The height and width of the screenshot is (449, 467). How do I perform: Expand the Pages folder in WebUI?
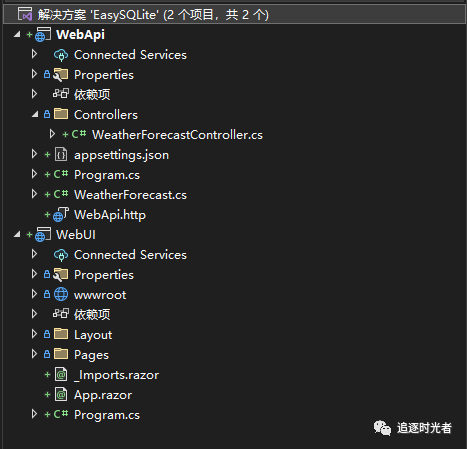[34, 354]
